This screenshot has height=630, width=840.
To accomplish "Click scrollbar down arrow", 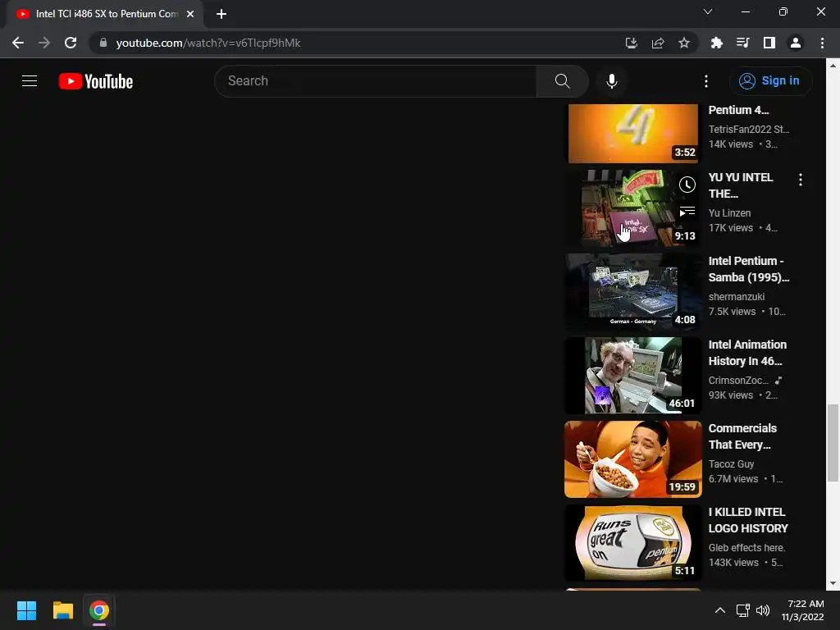I will tap(833, 583).
